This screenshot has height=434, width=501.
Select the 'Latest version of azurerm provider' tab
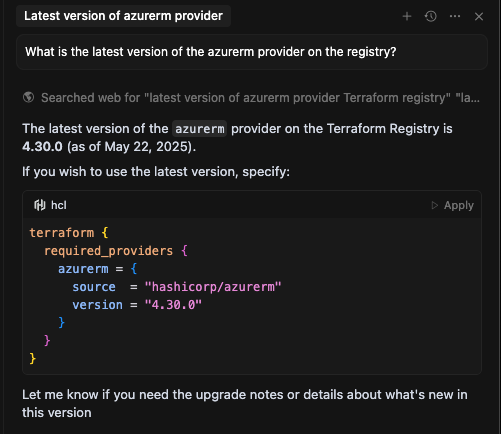(x=123, y=16)
